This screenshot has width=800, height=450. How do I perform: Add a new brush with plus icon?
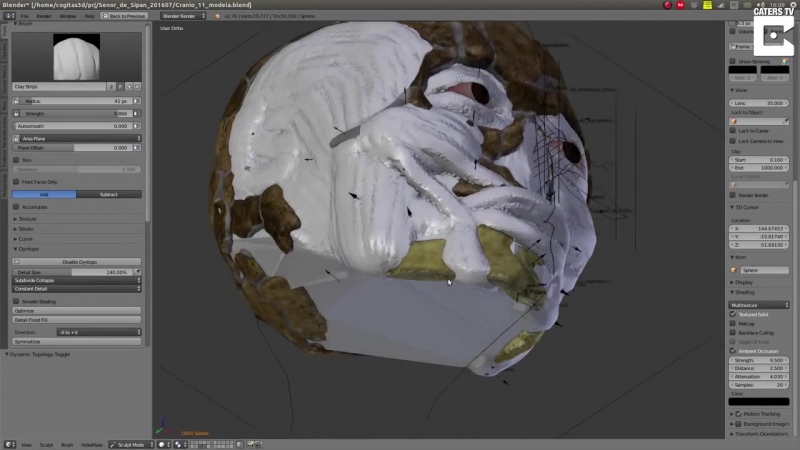click(129, 87)
